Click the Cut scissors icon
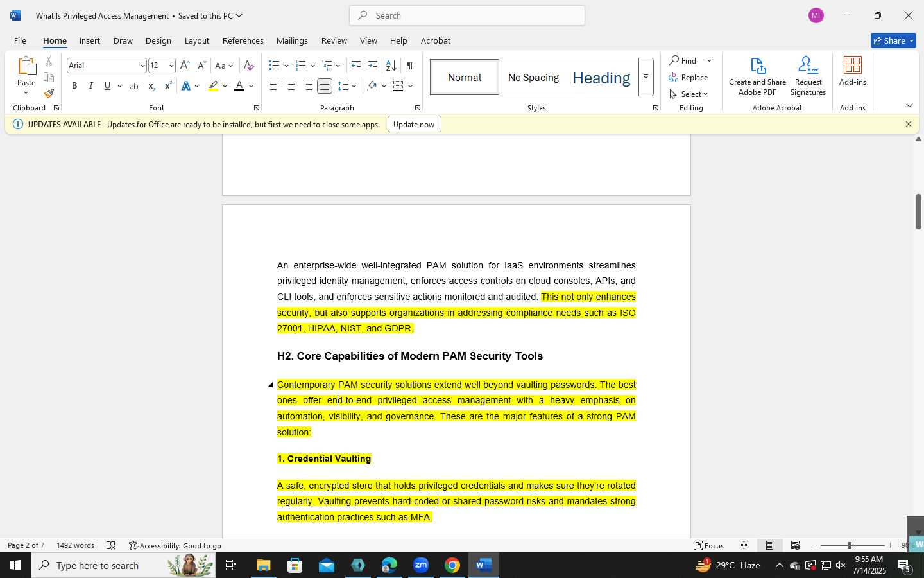This screenshot has height=578, width=924. 49,61
